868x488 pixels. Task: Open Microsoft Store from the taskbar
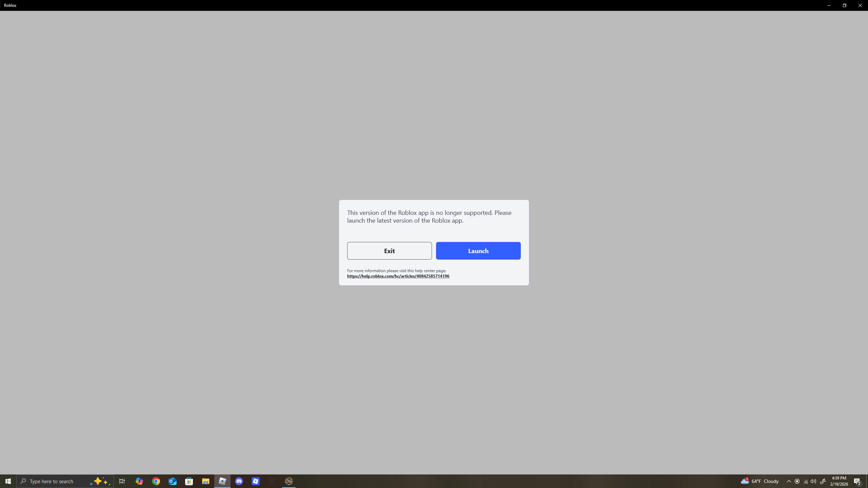[189, 481]
